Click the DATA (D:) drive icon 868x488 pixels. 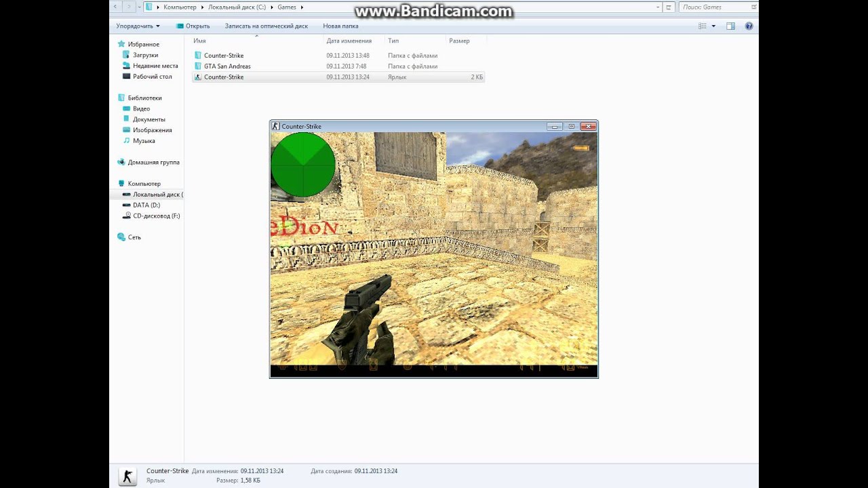(127, 205)
